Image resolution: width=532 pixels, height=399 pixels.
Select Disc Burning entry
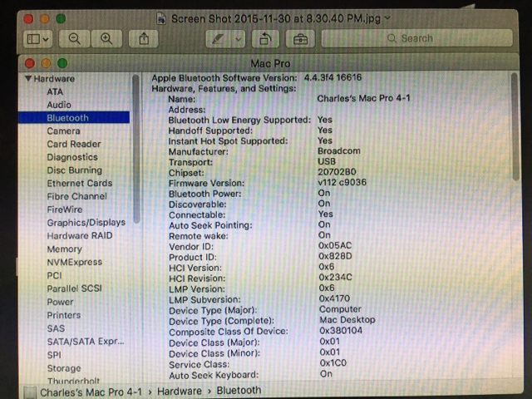point(74,170)
